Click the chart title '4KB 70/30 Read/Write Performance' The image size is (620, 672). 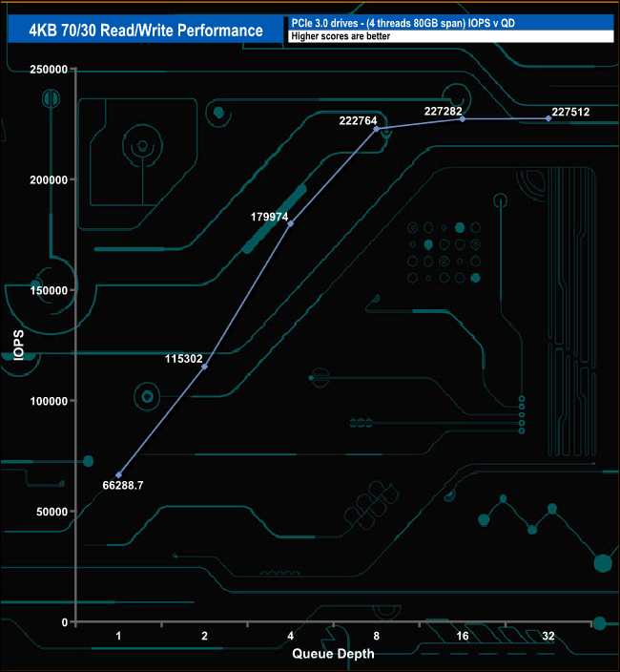pyautogui.click(x=145, y=31)
